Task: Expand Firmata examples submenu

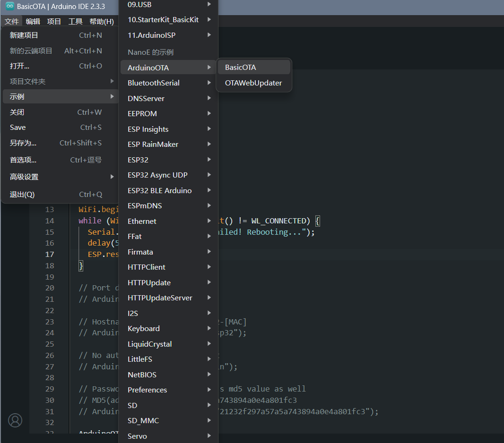Action: 169,252
